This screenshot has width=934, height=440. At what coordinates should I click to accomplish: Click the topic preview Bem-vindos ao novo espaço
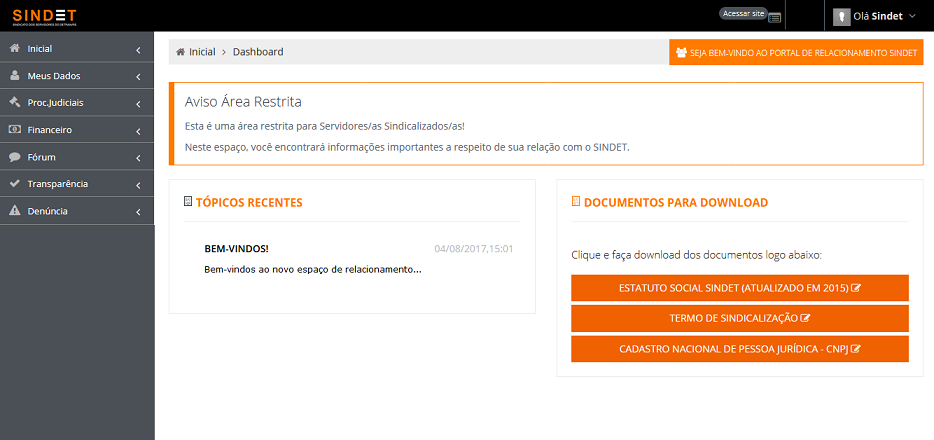pyautogui.click(x=313, y=270)
